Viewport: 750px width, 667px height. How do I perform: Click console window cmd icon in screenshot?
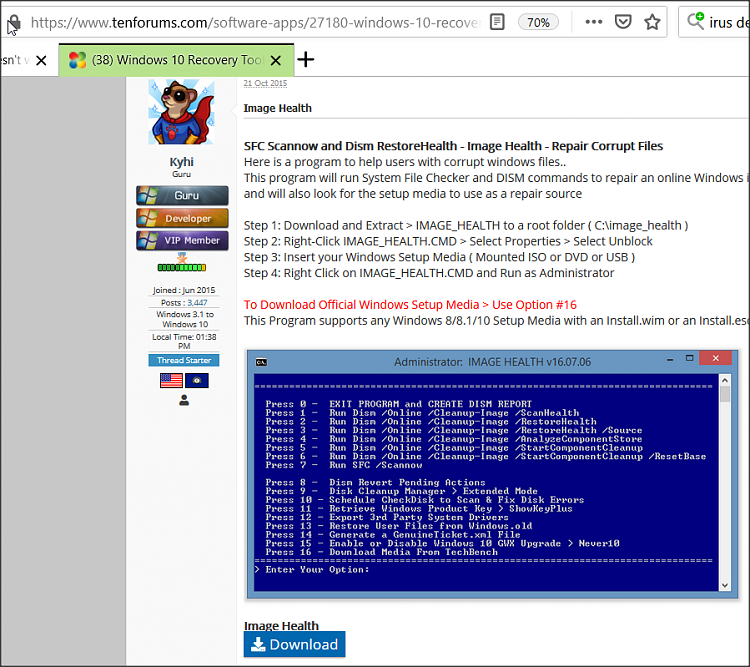(261, 362)
